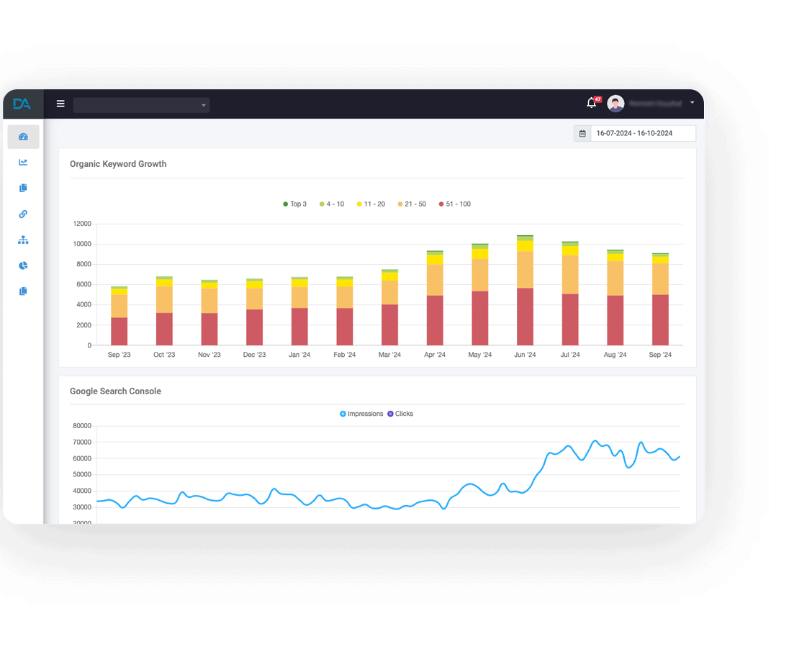Click the green Top 3 legend color dot

coord(286,204)
